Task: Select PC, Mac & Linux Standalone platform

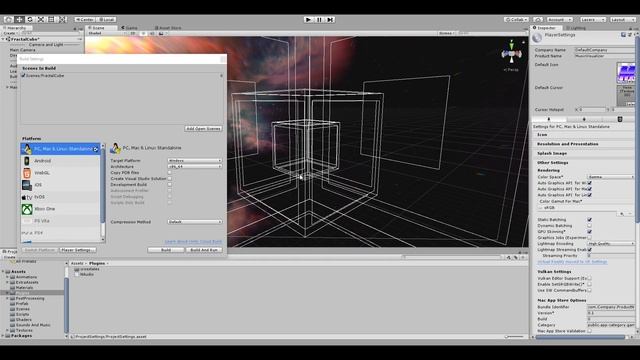Action: [x=60, y=149]
